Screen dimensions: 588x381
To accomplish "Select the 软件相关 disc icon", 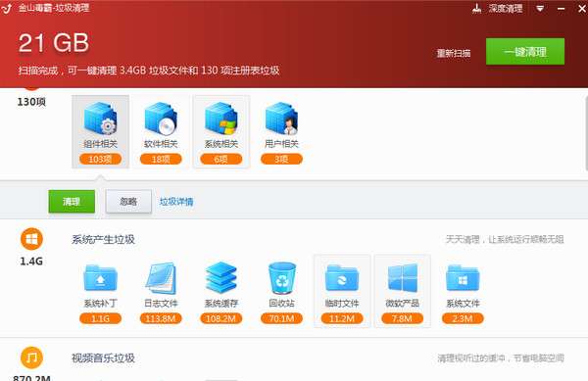I will (x=161, y=119).
